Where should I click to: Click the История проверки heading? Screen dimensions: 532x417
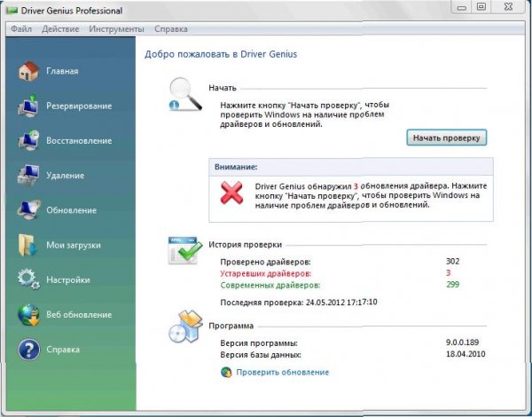point(245,245)
